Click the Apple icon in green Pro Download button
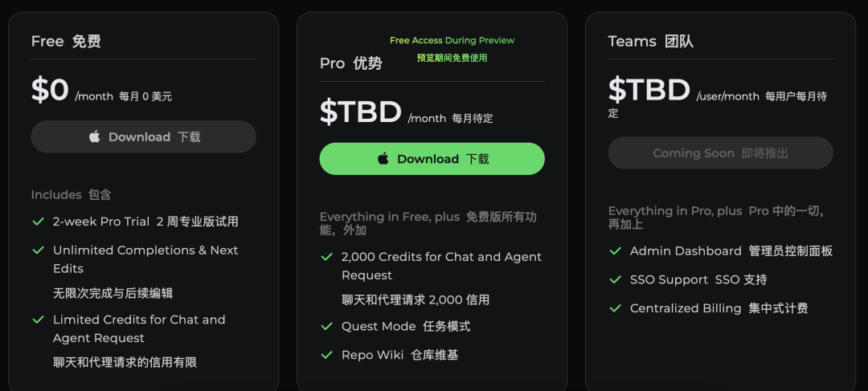 point(383,159)
